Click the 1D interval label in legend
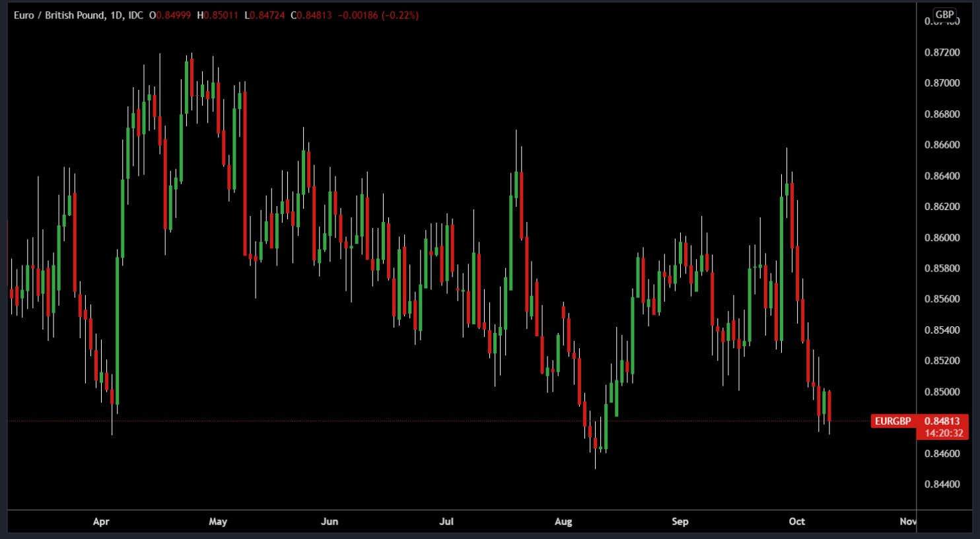The image size is (980, 539). pyautogui.click(x=116, y=15)
